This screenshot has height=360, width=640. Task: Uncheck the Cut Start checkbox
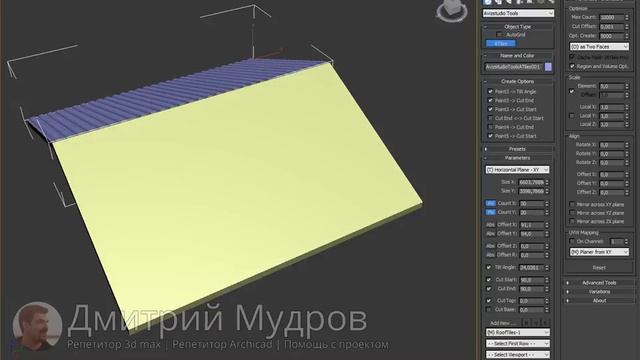click(489, 280)
